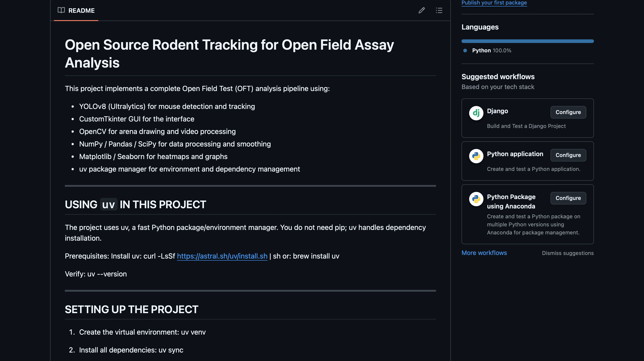This screenshot has width=644, height=361.
Task: Open the astral.sh uv install link
Action: coord(222,256)
